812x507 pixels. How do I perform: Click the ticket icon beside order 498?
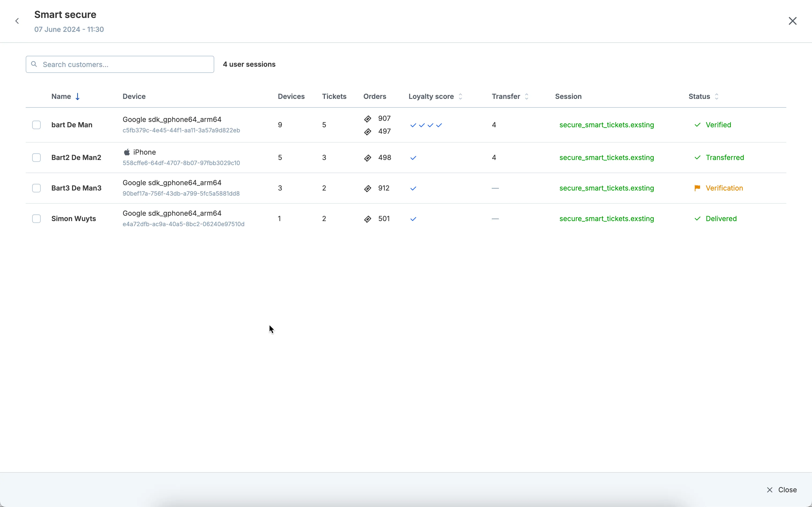point(368,158)
